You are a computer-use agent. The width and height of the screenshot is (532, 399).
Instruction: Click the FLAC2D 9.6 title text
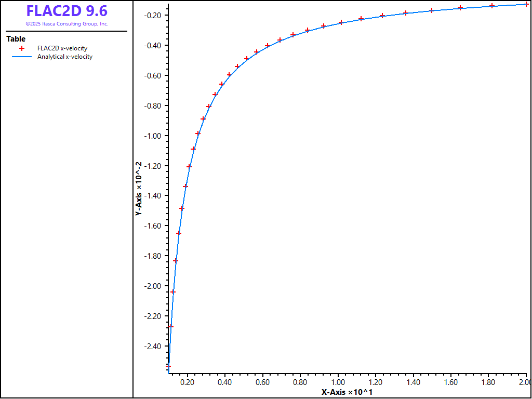[66, 11]
